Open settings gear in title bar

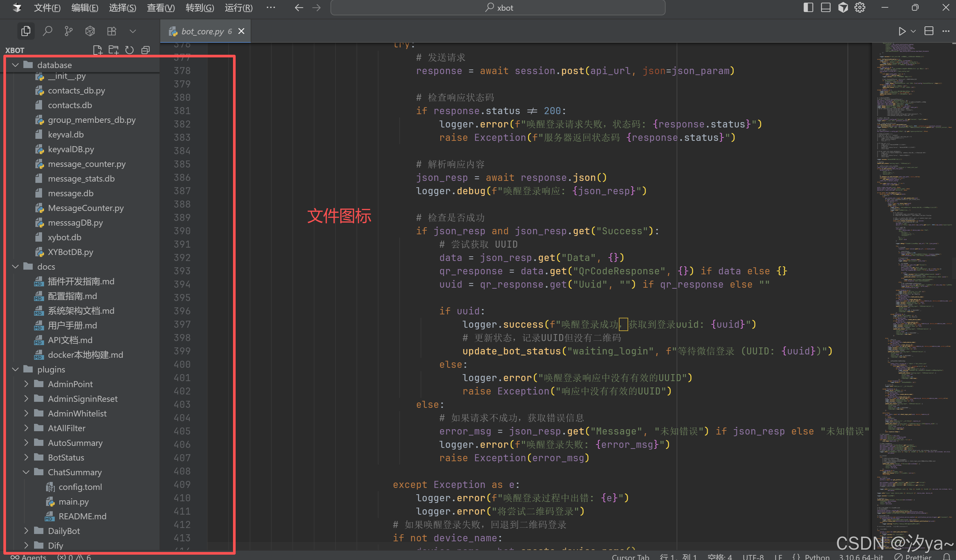(x=860, y=8)
